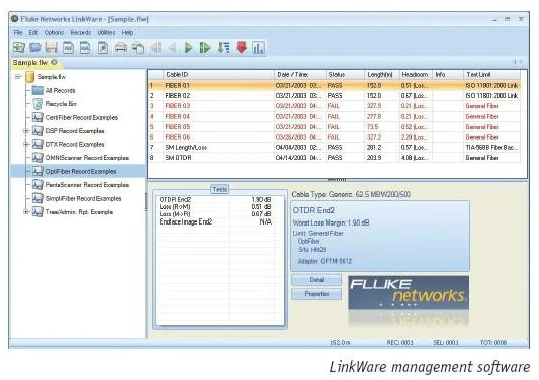
Task: Click the LinkWare app icon in title bar
Action: 14,19
